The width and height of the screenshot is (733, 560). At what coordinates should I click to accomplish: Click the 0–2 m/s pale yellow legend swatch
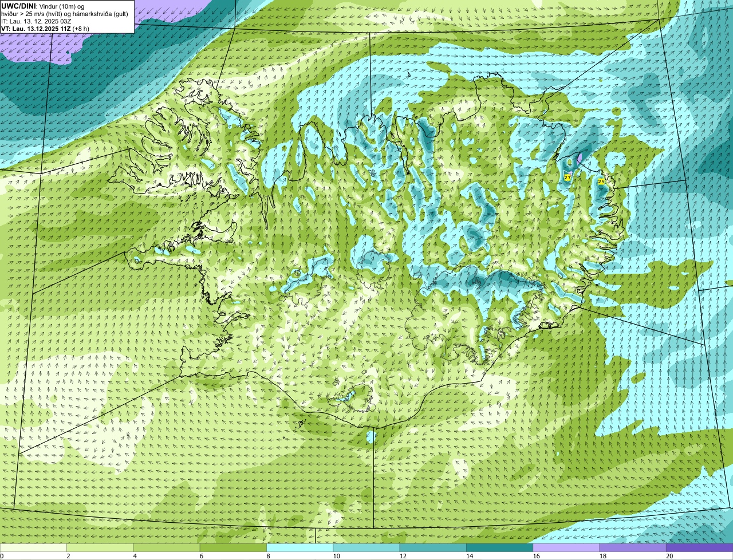tap(33, 547)
